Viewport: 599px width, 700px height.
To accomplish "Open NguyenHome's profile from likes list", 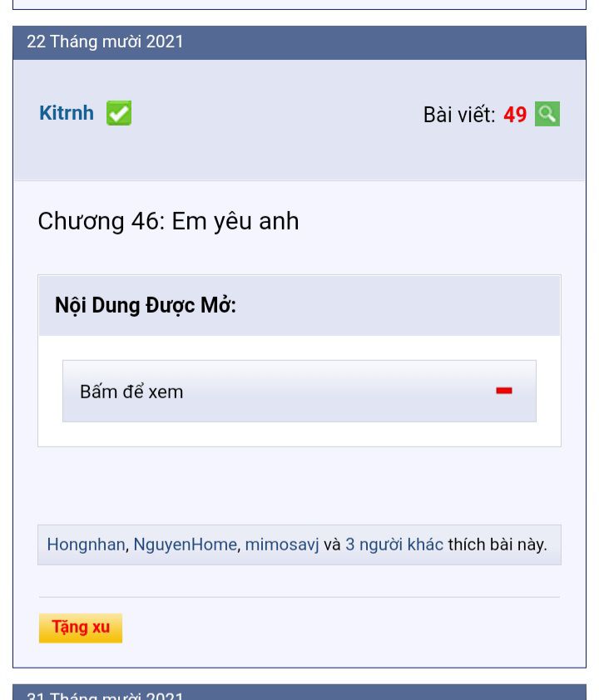I will (185, 545).
